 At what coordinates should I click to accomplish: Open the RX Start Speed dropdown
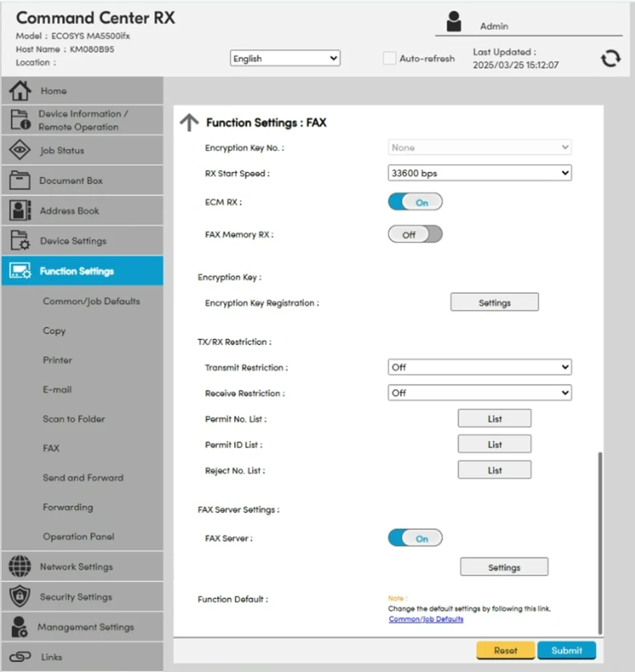(x=479, y=173)
